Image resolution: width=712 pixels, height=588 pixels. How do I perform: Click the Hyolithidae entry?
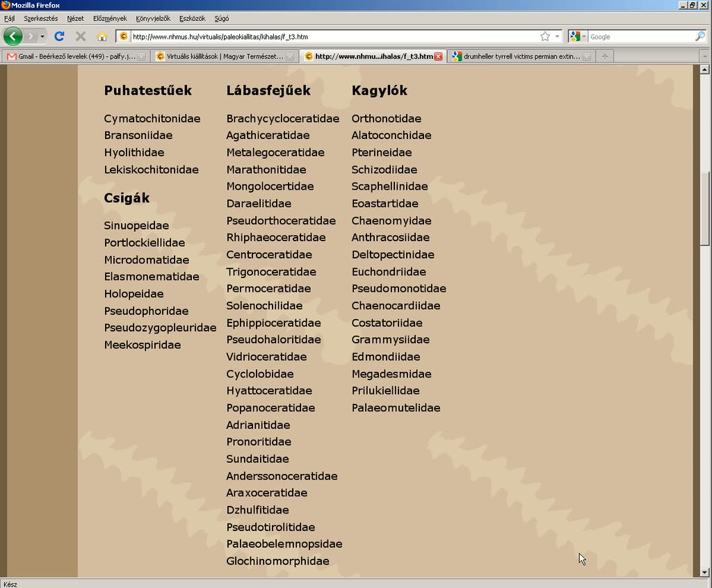point(134,153)
